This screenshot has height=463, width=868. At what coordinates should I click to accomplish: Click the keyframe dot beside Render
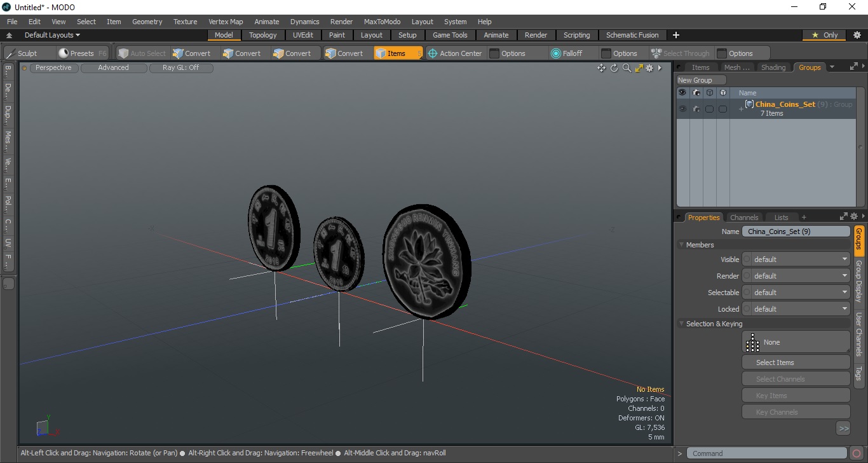click(747, 276)
